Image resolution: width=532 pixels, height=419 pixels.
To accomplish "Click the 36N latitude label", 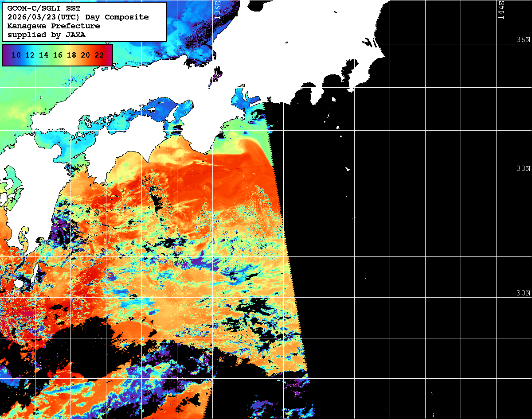I will click(x=523, y=40).
